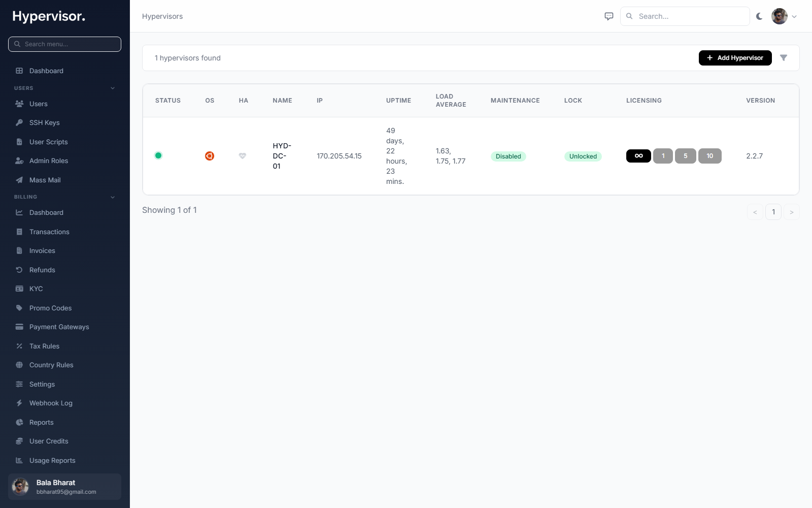This screenshot has height=508, width=812.
Task: Toggle the Disabled maintenance badge
Action: [508, 156]
